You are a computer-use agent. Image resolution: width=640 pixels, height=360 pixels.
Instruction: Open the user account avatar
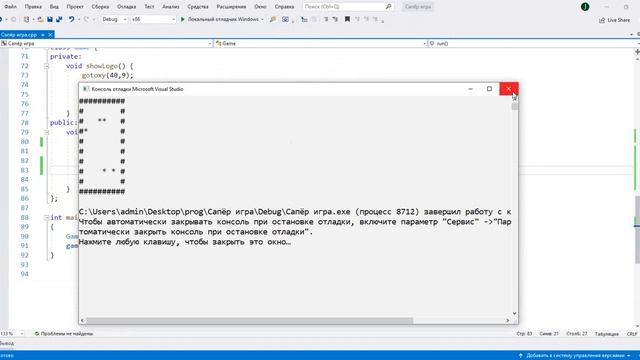click(585, 7)
